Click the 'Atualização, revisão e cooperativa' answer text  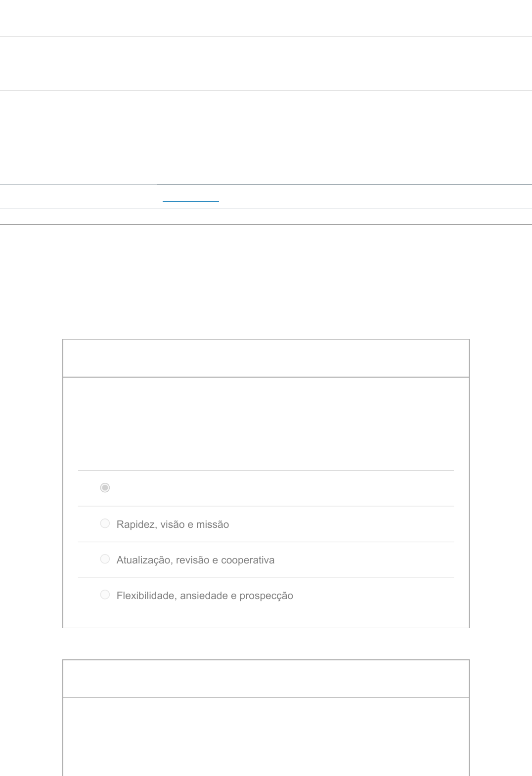tap(195, 560)
